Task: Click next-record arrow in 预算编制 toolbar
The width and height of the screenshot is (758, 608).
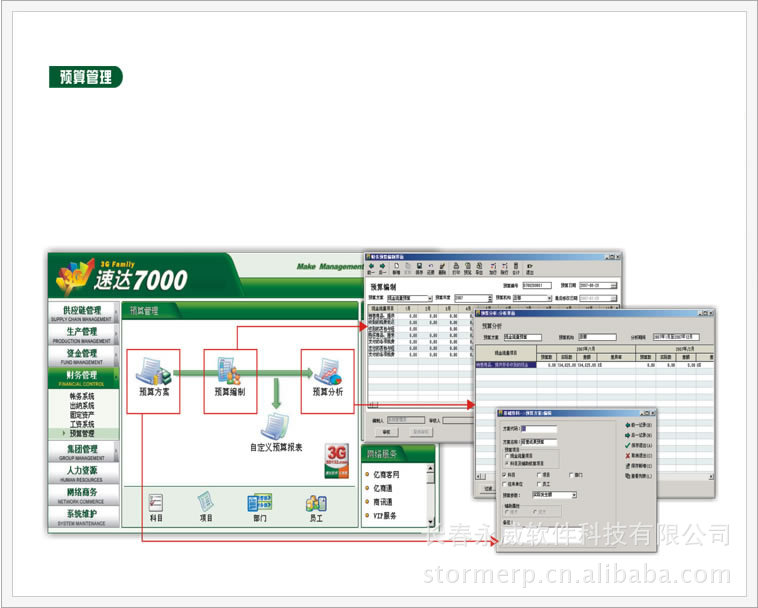Action: tap(382, 269)
